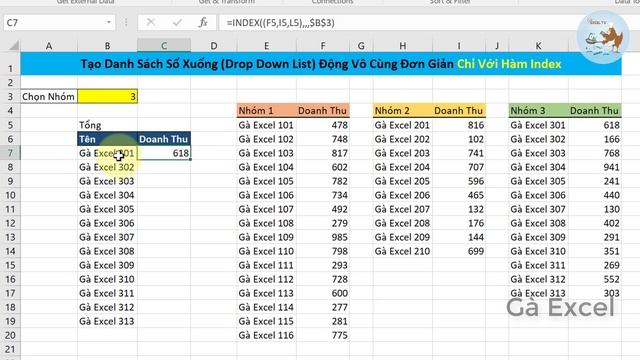Select the green 'Nhóm 3' header cell
Viewport: 640px width, 360px height.
[538, 111]
